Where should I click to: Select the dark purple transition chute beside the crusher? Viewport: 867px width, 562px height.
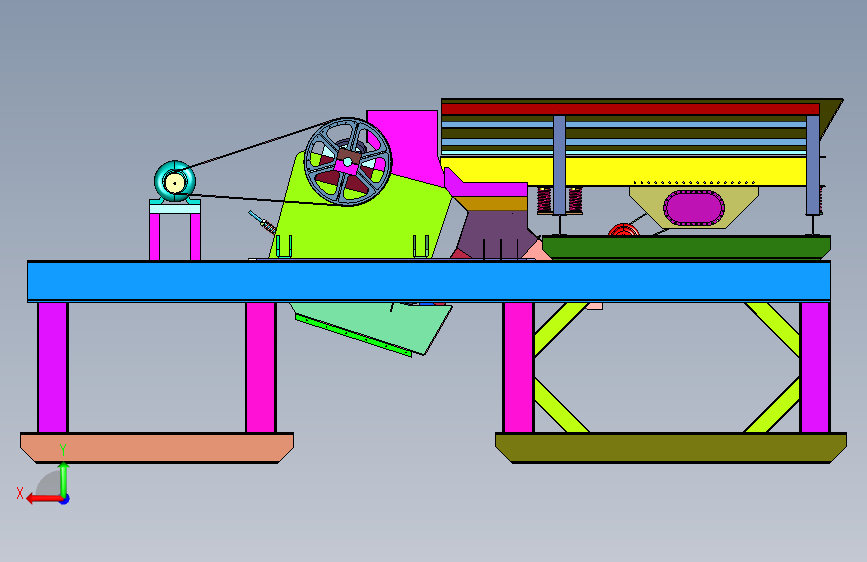[495, 233]
